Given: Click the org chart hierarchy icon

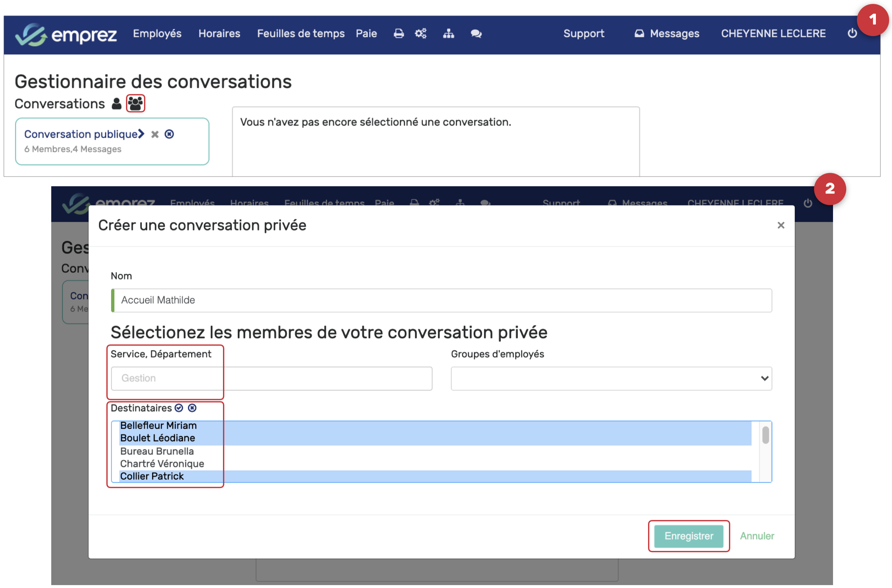Looking at the screenshot, I should [449, 34].
